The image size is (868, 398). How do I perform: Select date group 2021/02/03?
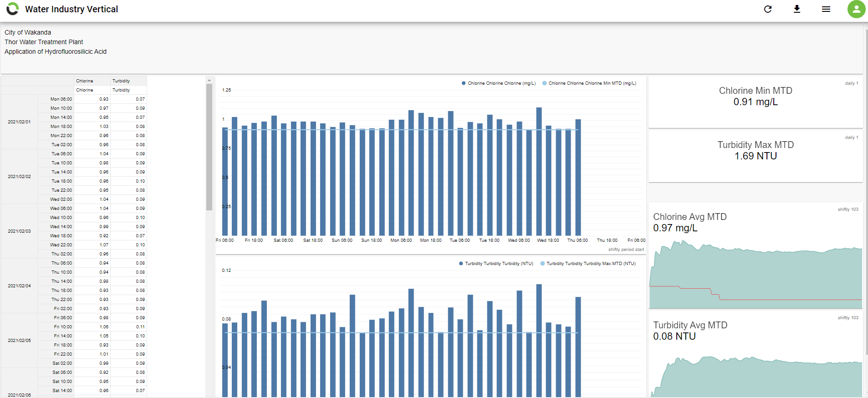pyautogui.click(x=20, y=231)
